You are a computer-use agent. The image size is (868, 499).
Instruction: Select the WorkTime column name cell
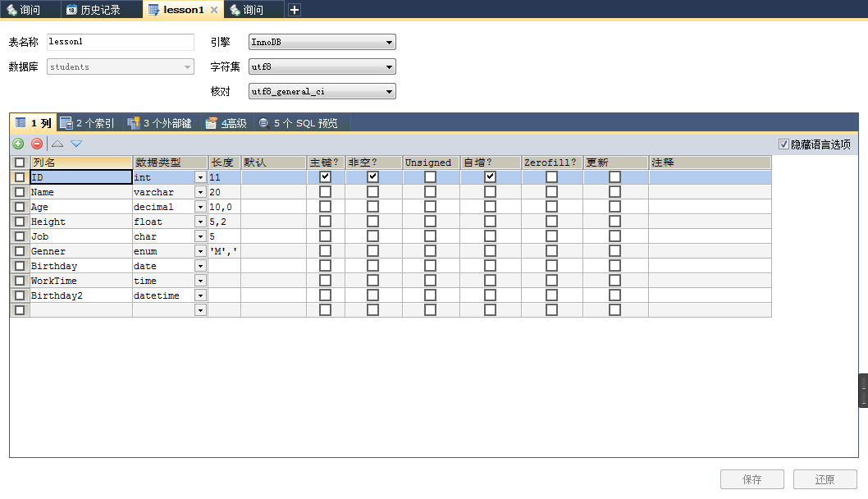[81, 281]
